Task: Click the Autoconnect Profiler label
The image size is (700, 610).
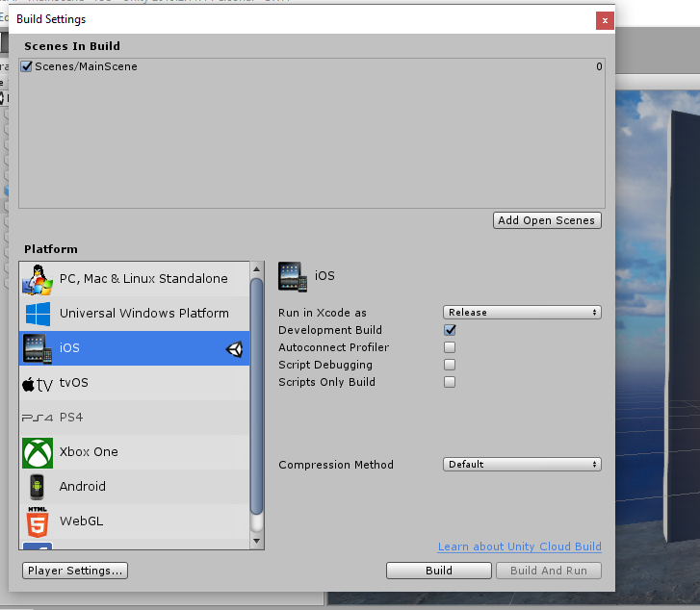Action: (x=334, y=347)
